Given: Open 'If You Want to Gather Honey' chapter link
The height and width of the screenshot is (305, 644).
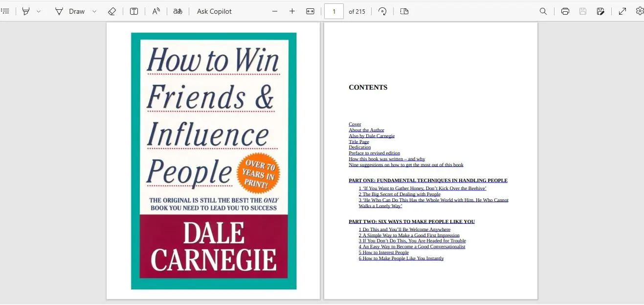Looking at the screenshot, I should pyautogui.click(x=422, y=188).
